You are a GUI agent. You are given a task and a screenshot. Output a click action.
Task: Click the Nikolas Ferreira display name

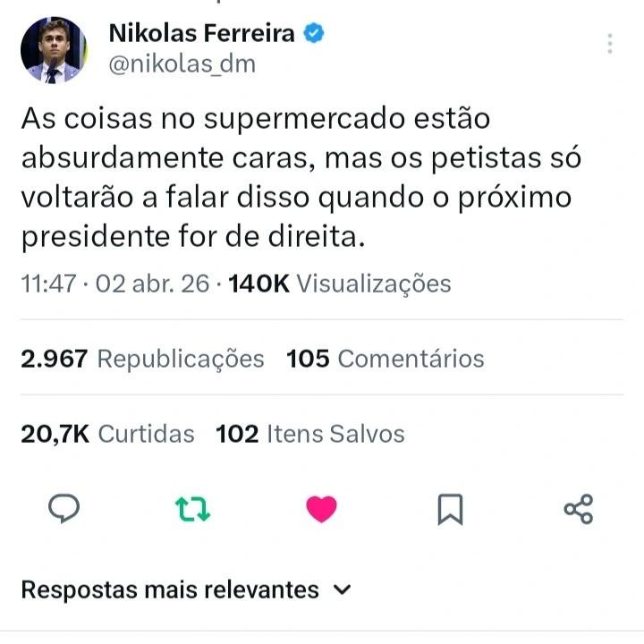coord(201,34)
